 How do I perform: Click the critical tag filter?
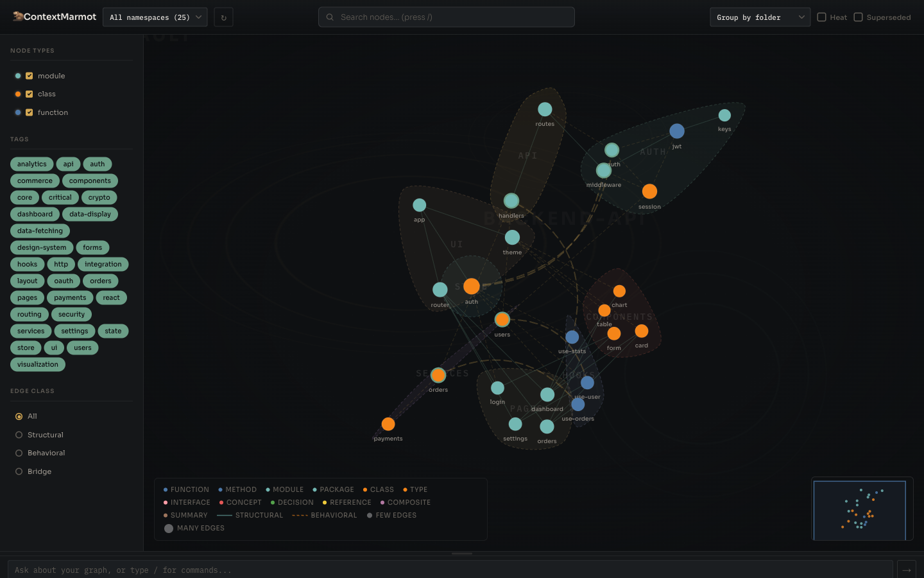pos(60,197)
